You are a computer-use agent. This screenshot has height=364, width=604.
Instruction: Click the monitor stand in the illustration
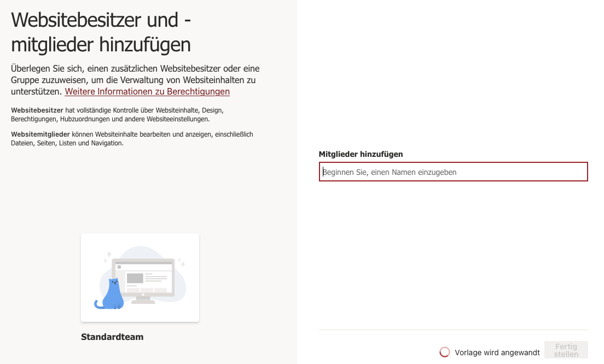(x=143, y=298)
